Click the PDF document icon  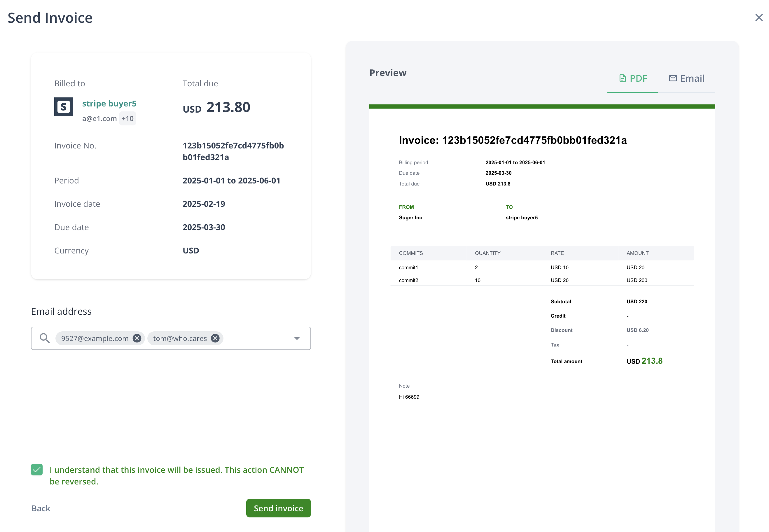tap(622, 78)
